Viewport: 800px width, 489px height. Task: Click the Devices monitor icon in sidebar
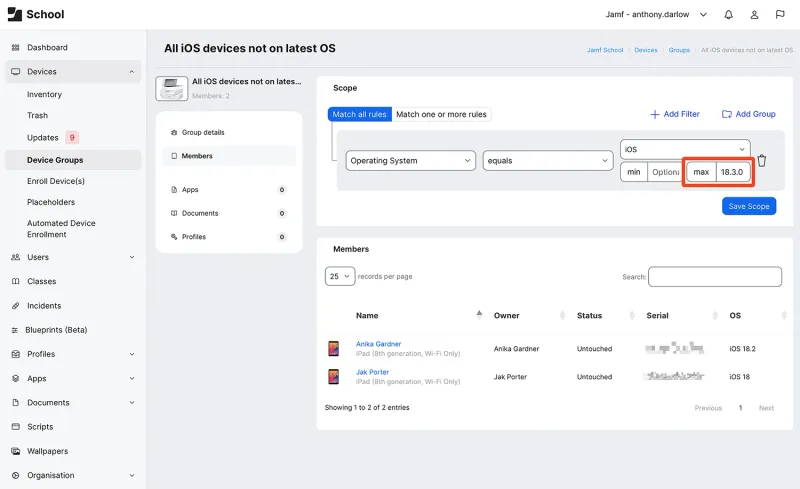click(x=15, y=71)
